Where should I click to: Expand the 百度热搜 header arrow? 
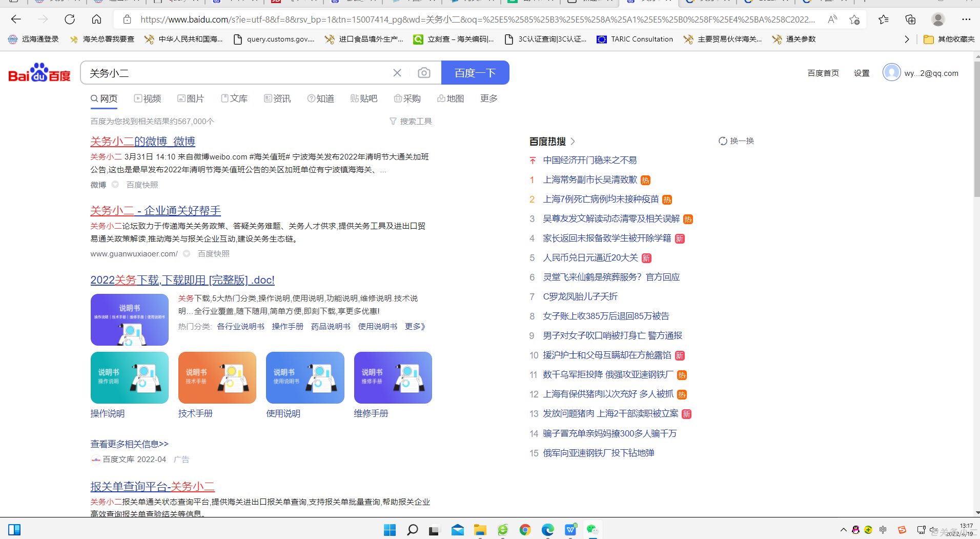tap(573, 142)
